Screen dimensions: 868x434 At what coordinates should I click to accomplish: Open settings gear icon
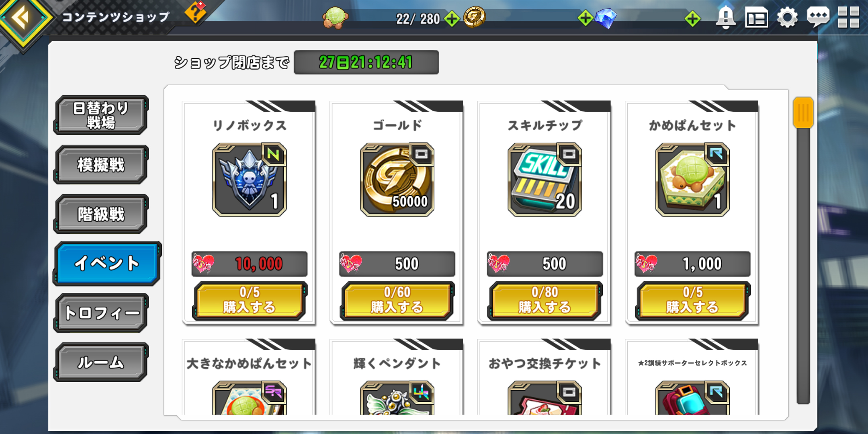(x=787, y=18)
